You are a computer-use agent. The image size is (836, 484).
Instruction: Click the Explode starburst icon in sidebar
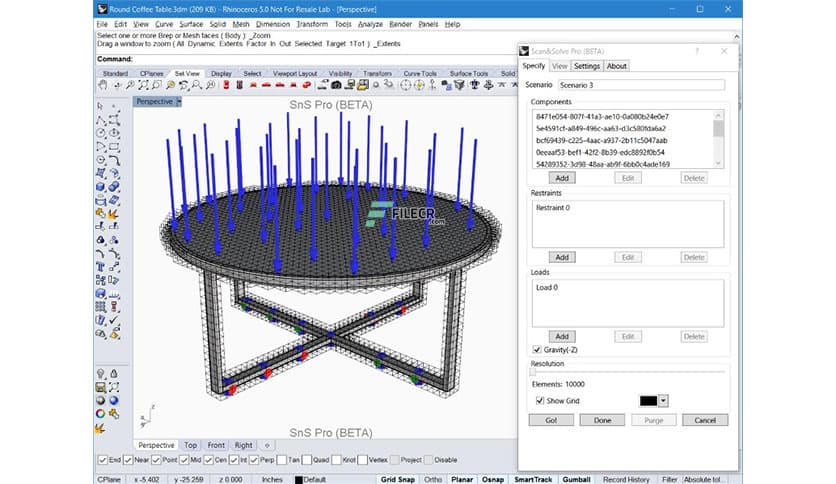point(114,214)
